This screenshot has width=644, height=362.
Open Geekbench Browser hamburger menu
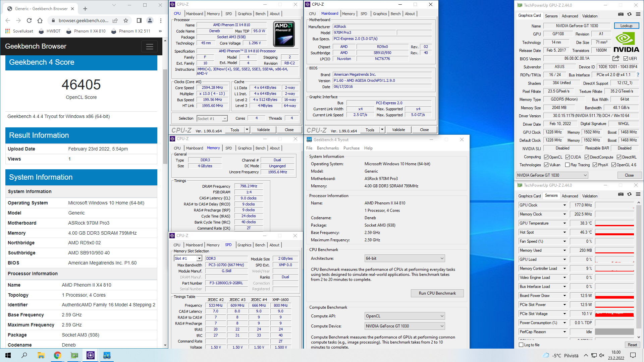tap(150, 47)
